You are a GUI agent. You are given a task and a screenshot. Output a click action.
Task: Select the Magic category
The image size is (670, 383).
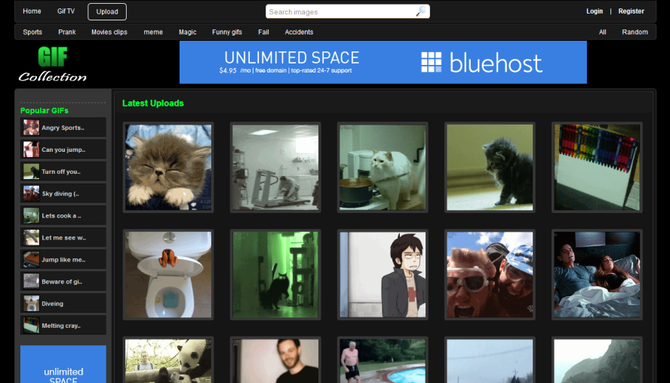click(188, 32)
